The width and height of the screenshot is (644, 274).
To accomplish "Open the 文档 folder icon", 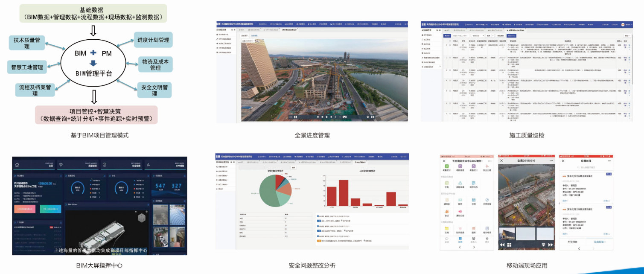I will (x=446, y=229).
